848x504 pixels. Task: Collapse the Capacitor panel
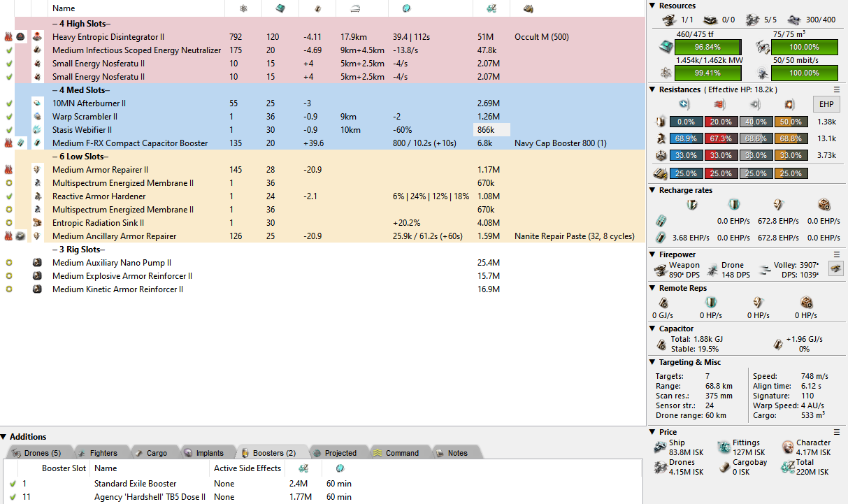(x=653, y=329)
